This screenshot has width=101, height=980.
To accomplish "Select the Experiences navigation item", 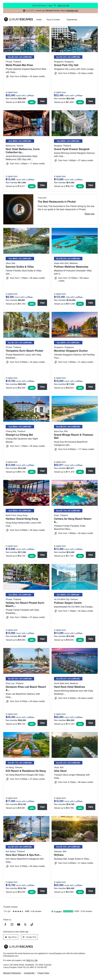I will (72, 19).
